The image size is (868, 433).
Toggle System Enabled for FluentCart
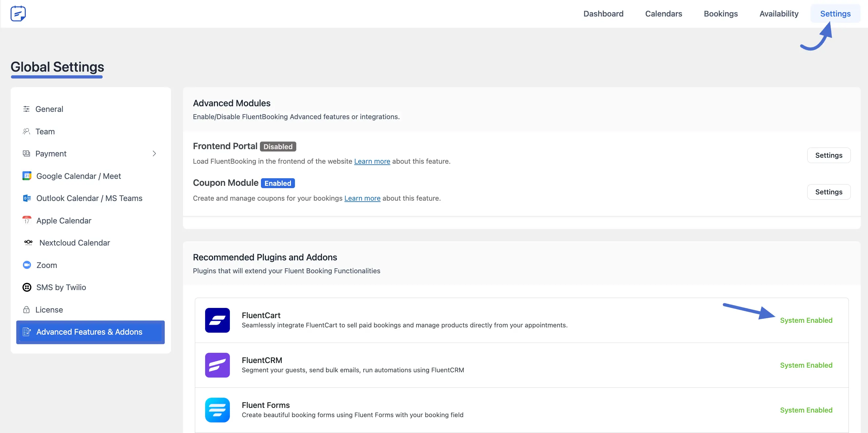(806, 320)
